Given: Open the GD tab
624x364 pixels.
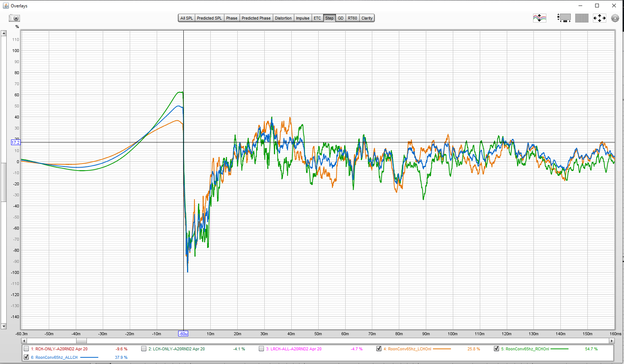Looking at the screenshot, I should tap(340, 18).
